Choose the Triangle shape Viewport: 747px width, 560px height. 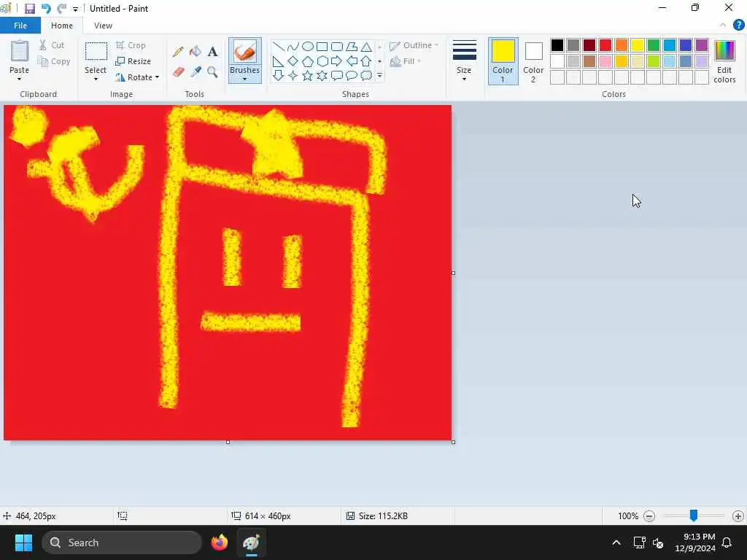coord(366,46)
